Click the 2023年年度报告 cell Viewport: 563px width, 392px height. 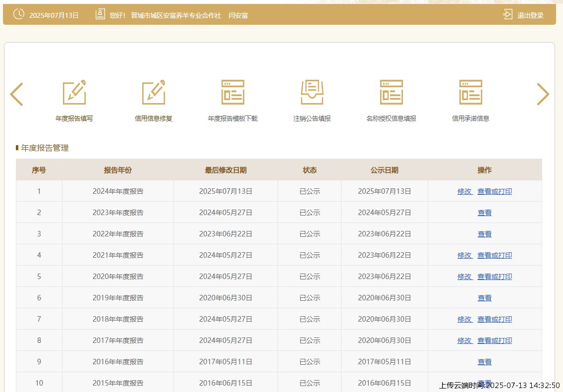tap(118, 213)
